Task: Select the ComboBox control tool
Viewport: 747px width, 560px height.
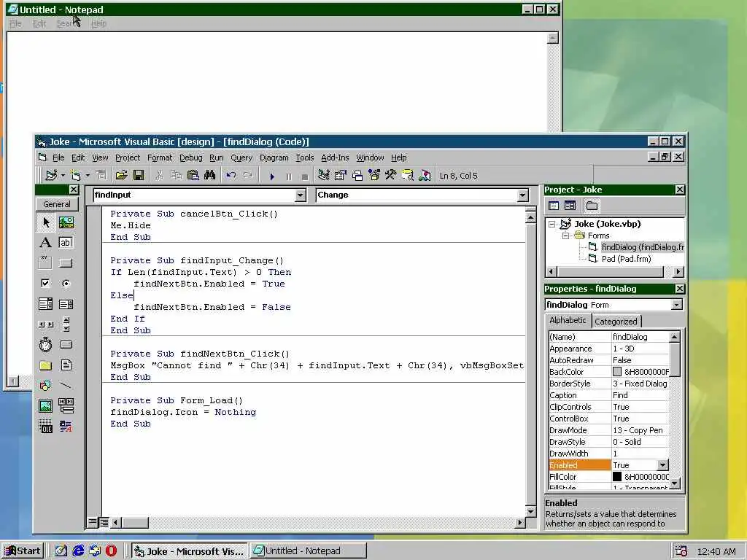Action: tap(46, 304)
